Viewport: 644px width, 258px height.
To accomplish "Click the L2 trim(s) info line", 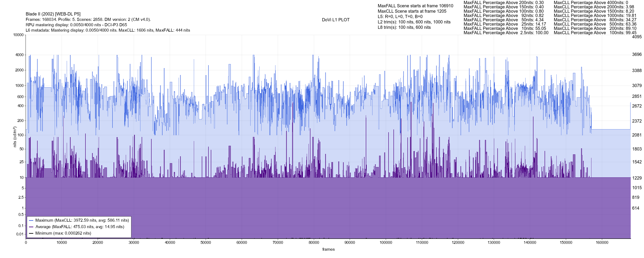I will tap(414, 22).
